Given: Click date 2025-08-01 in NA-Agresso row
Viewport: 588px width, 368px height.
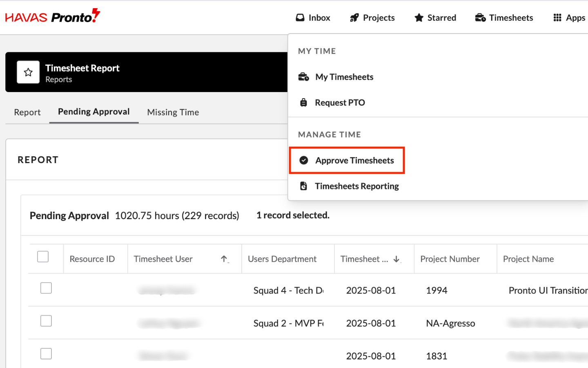Looking at the screenshot, I should pyautogui.click(x=371, y=323).
